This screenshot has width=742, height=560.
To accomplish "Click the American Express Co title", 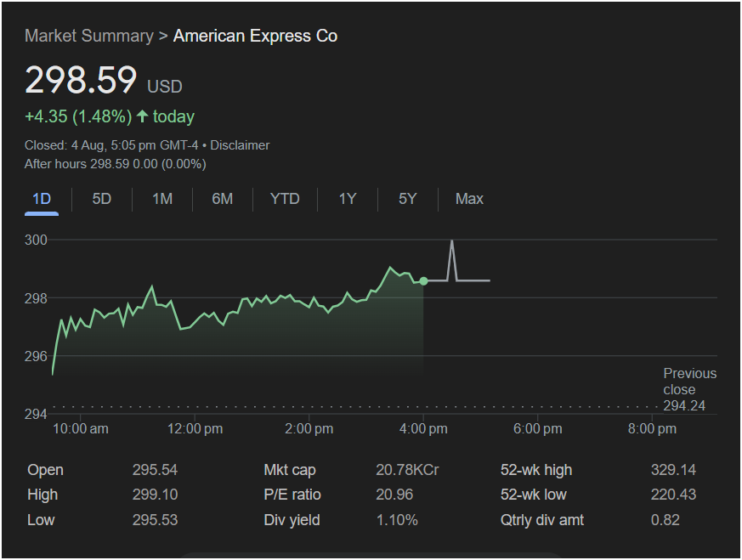I will click(256, 36).
